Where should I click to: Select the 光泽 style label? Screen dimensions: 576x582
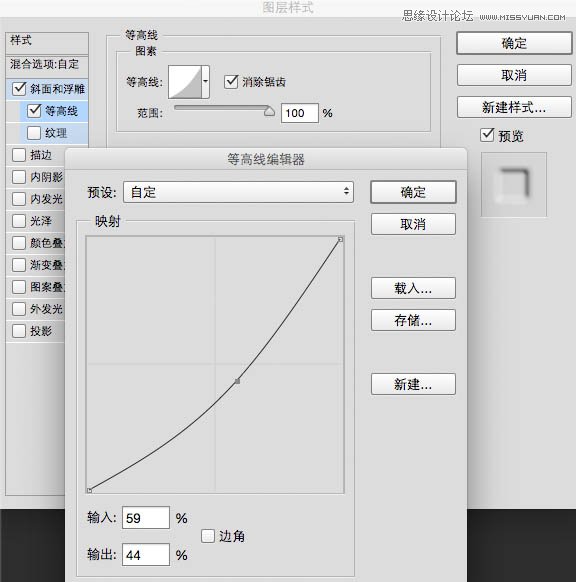point(41,221)
